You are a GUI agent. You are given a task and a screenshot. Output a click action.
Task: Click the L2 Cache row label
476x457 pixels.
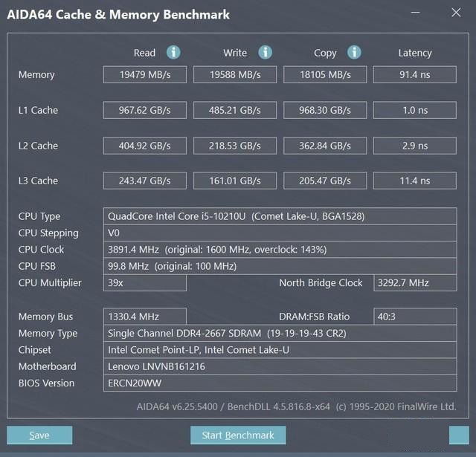pos(38,146)
